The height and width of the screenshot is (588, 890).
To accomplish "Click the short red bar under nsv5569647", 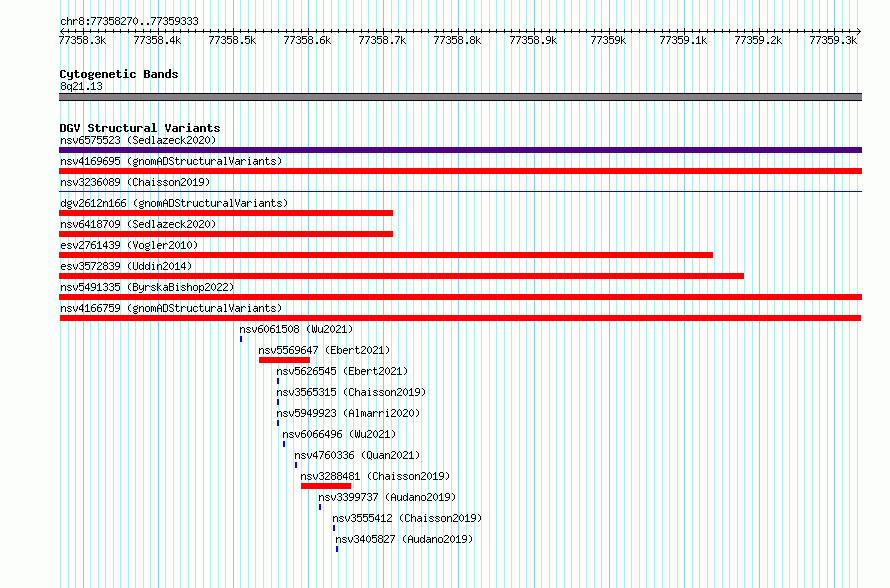I will coord(284,360).
